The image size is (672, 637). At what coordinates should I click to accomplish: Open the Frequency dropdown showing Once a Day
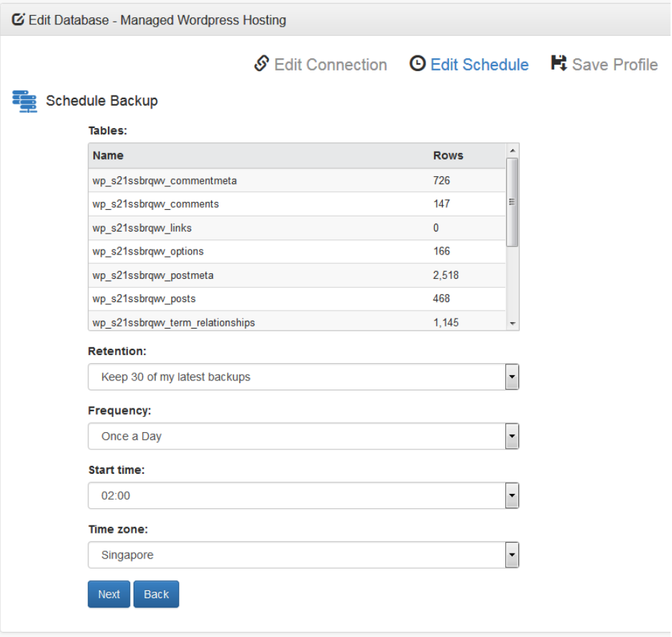(303, 436)
